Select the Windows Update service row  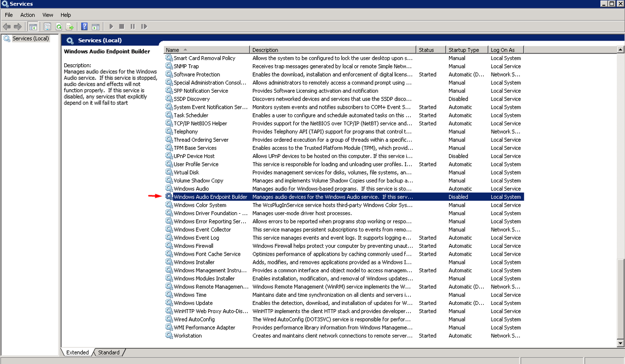193,303
